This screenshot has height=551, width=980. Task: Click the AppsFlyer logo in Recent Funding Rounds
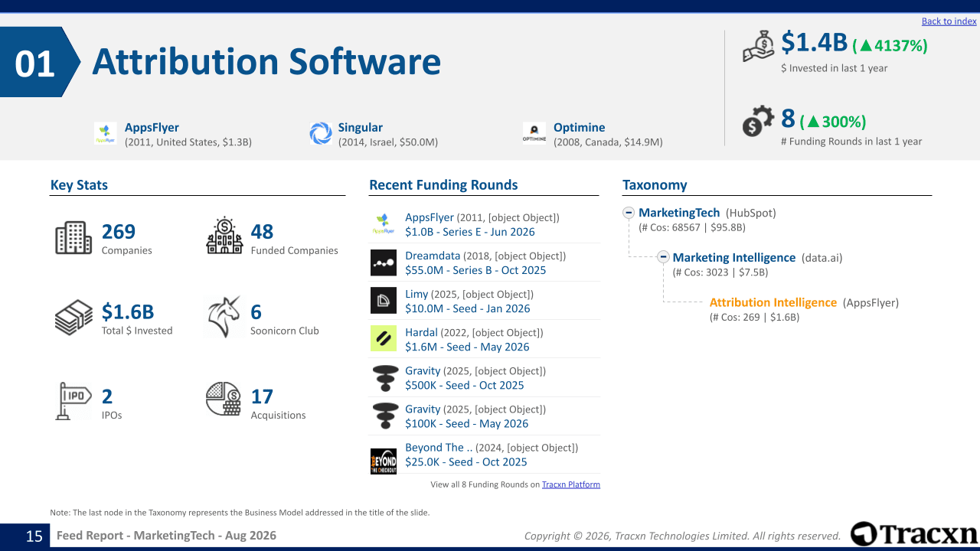pyautogui.click(x=384, y=224)
